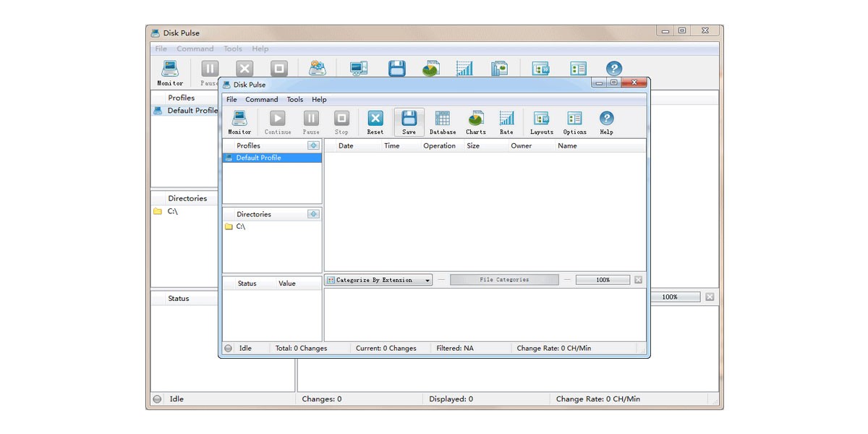The width and height of the screenshot is (868, 434).
Task: Open the Options toolbar icon
Action: coord(575,122)
